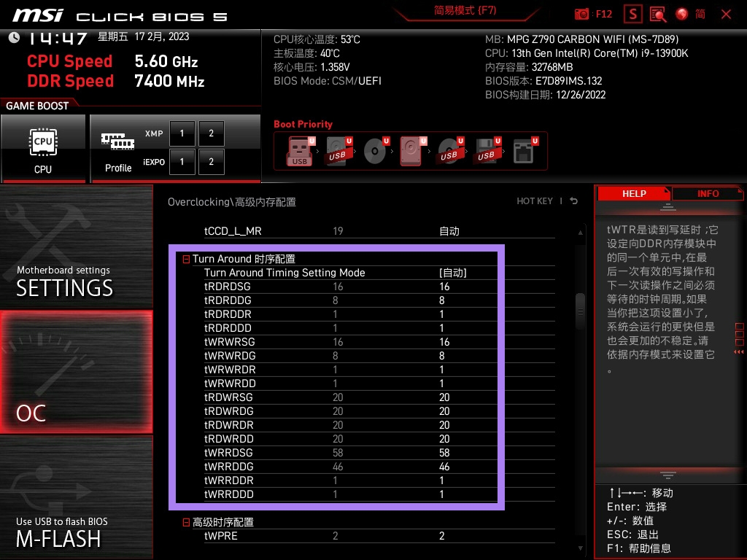
Task: Select the tWRWRDD row label
Action: pyautogui.click(x=230, y=384)
